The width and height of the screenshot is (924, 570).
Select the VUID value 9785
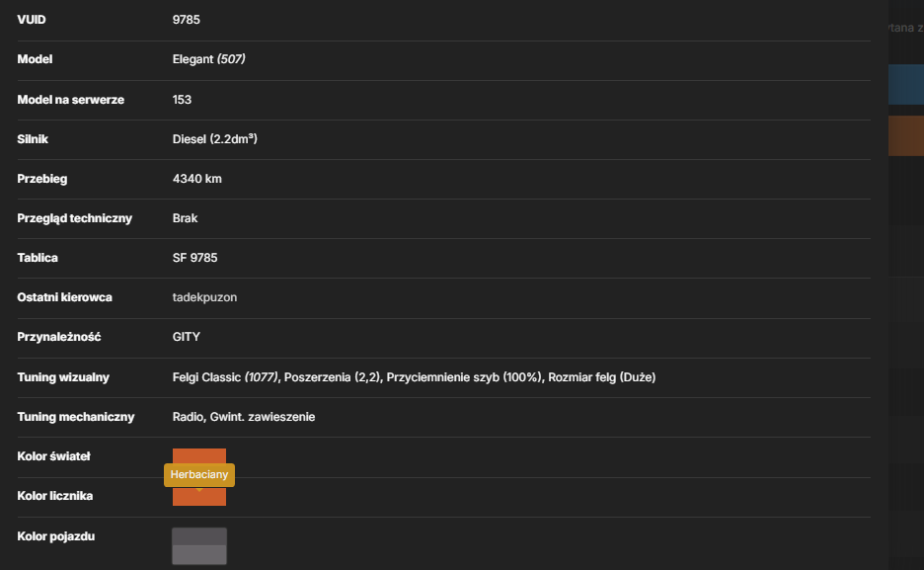click(x=187, y=20)
